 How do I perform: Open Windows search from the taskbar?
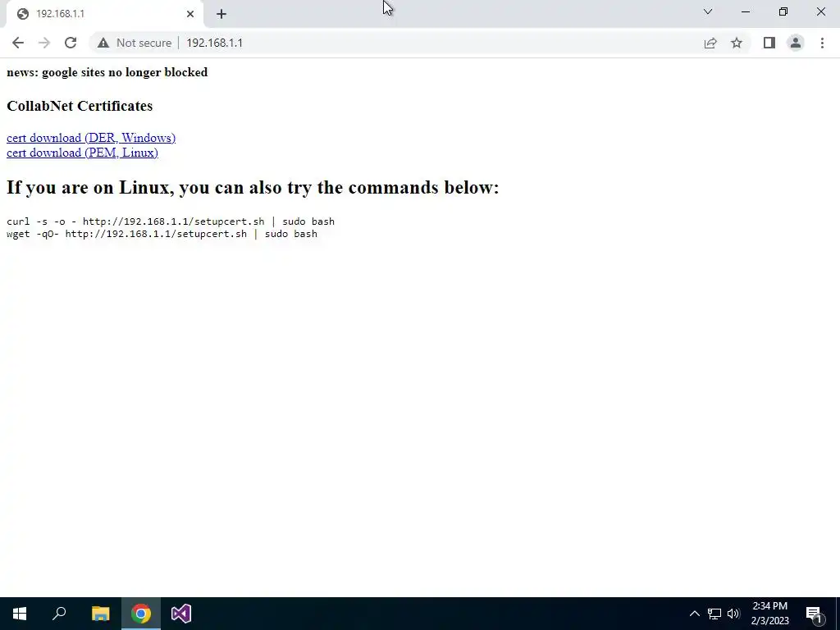(x=59, y=614)
